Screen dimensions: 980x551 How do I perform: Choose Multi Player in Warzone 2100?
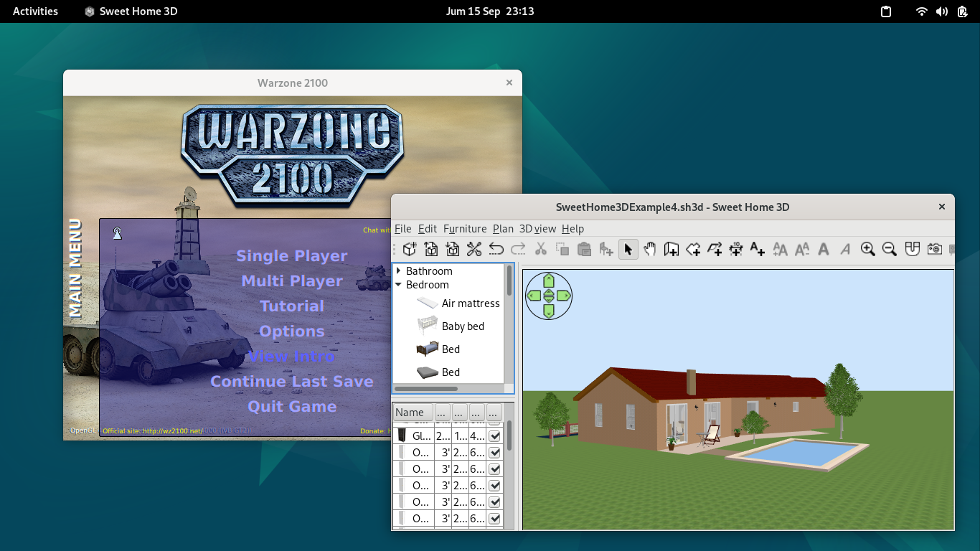click(292, 281)
